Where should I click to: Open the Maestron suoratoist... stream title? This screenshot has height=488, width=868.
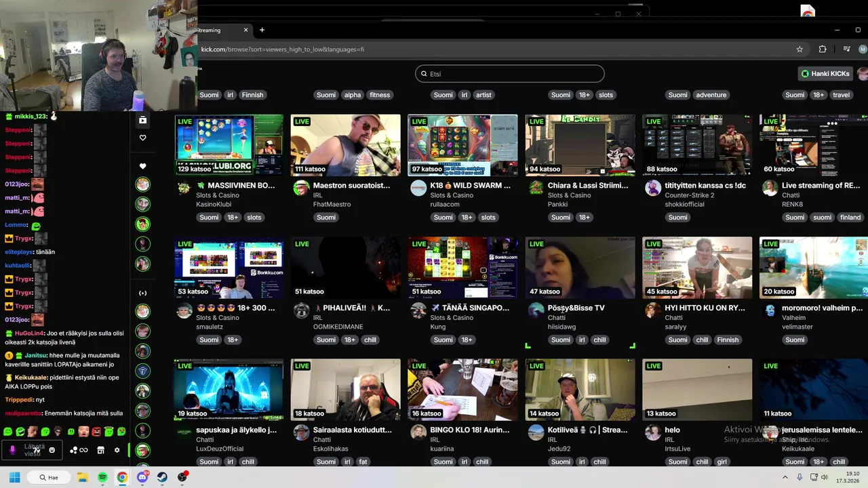pos(351,185)
